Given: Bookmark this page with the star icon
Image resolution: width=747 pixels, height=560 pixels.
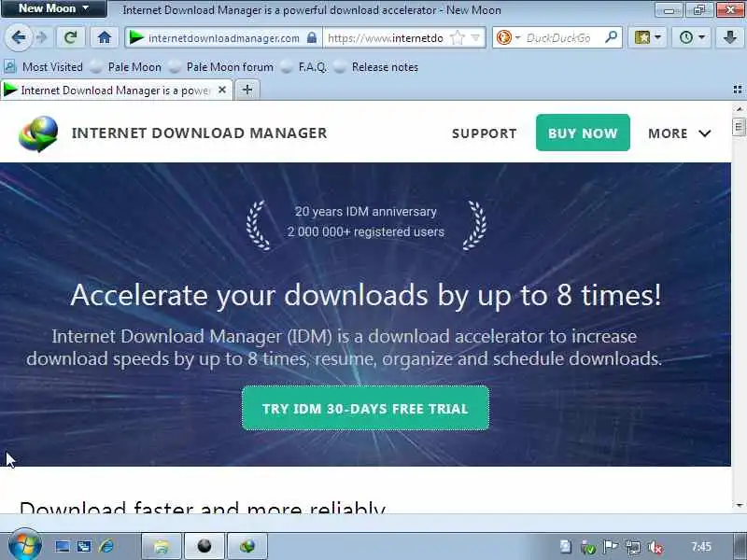Looking at the screenshot, I should 457,37.
